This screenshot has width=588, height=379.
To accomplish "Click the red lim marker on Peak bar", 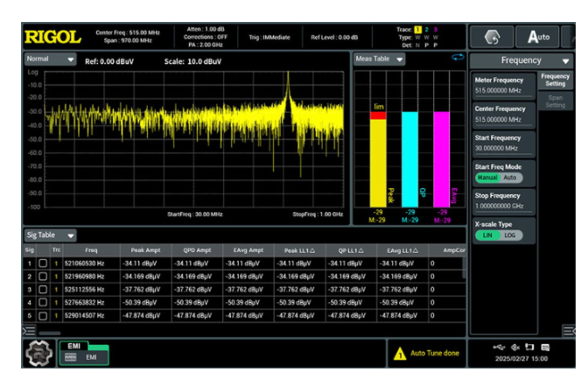I will [x=378, y=116].
